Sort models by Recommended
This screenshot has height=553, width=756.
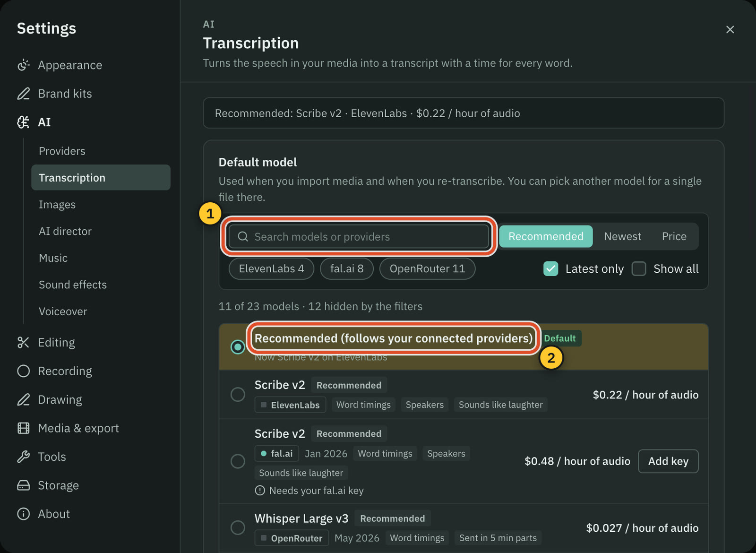point(546,236)
